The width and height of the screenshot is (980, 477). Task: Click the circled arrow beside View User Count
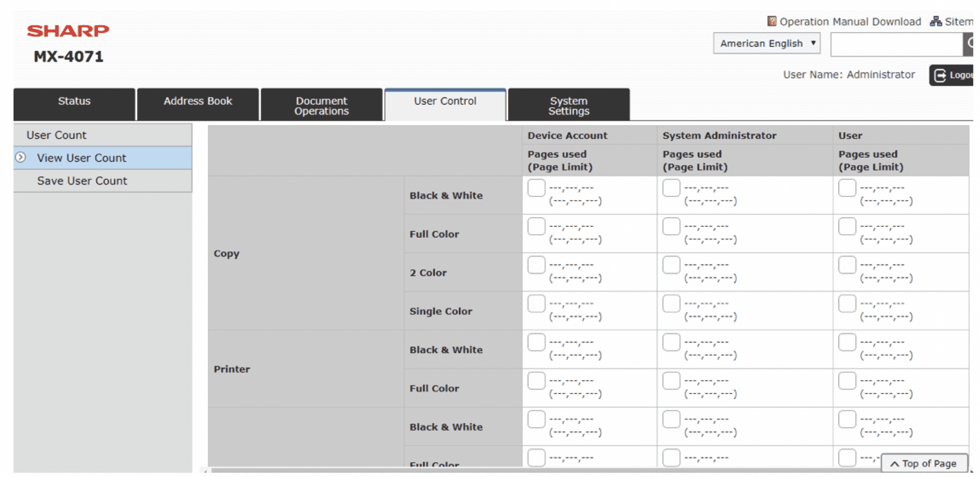[21, 158]
